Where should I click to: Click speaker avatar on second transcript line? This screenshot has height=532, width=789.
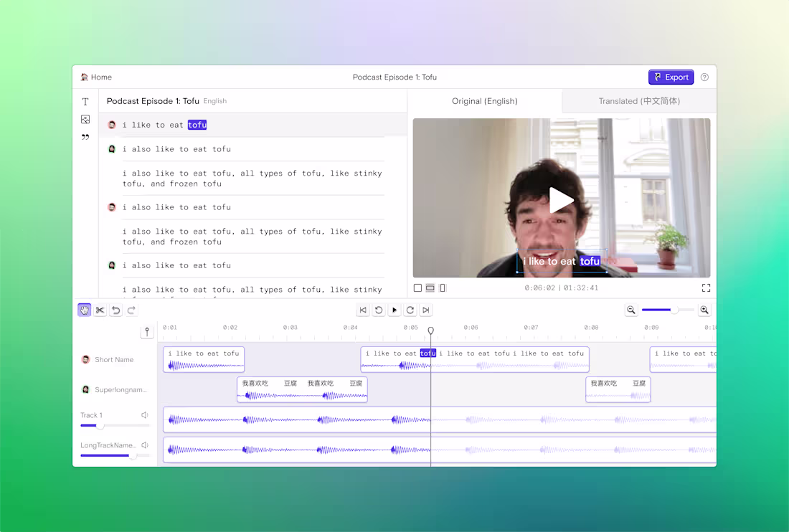point(112,149)
